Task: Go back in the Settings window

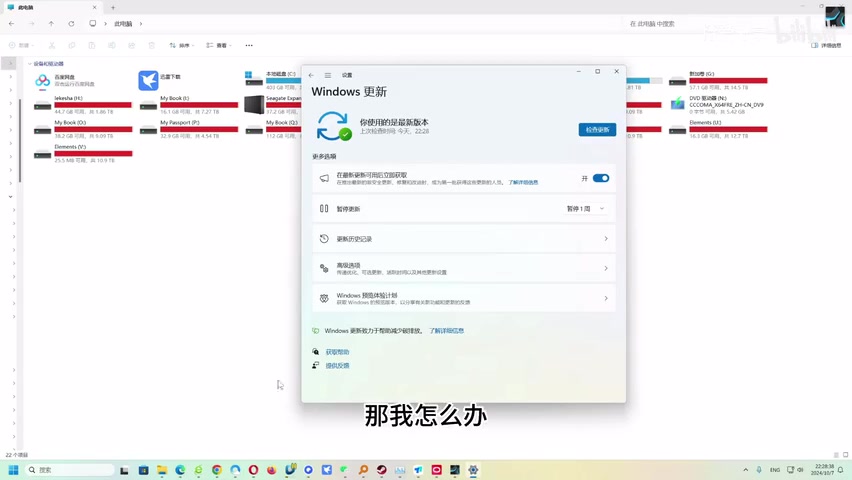Action: click(311, 75)
